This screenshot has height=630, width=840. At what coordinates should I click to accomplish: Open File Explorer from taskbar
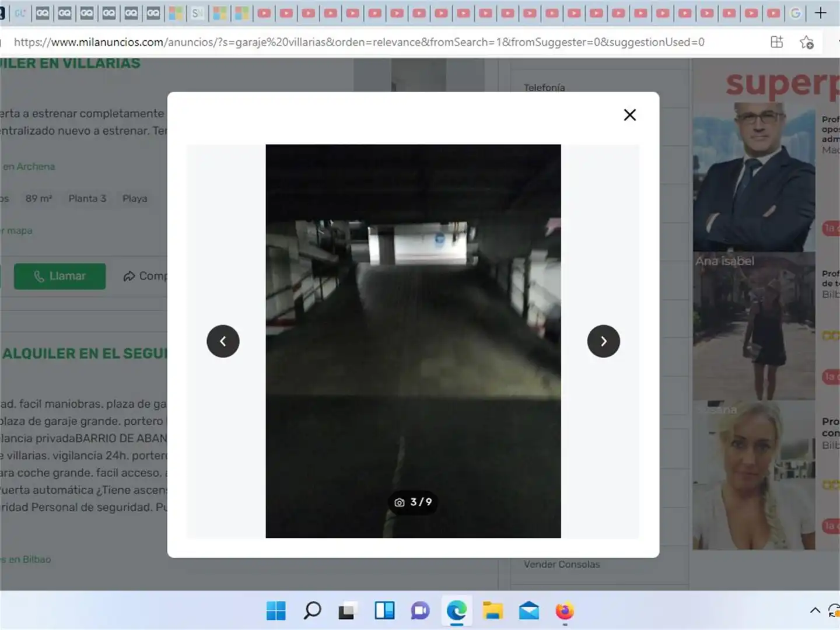point(493,611)
